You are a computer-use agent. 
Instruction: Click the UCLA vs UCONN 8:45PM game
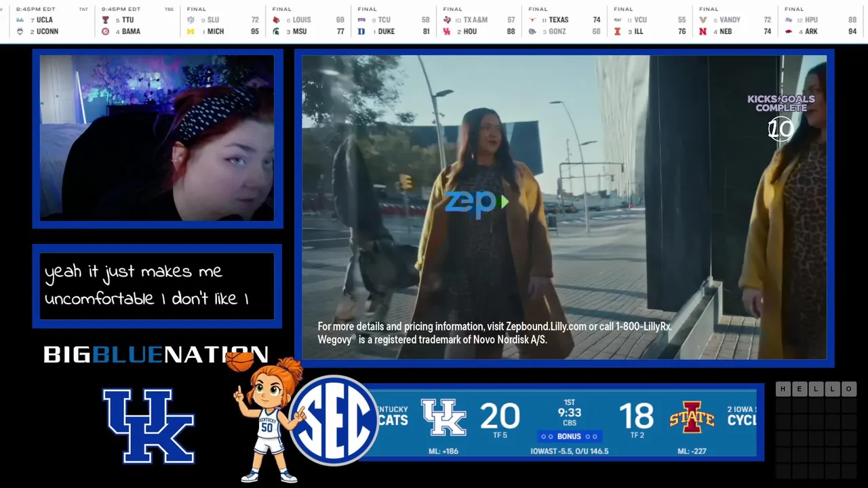52,21
